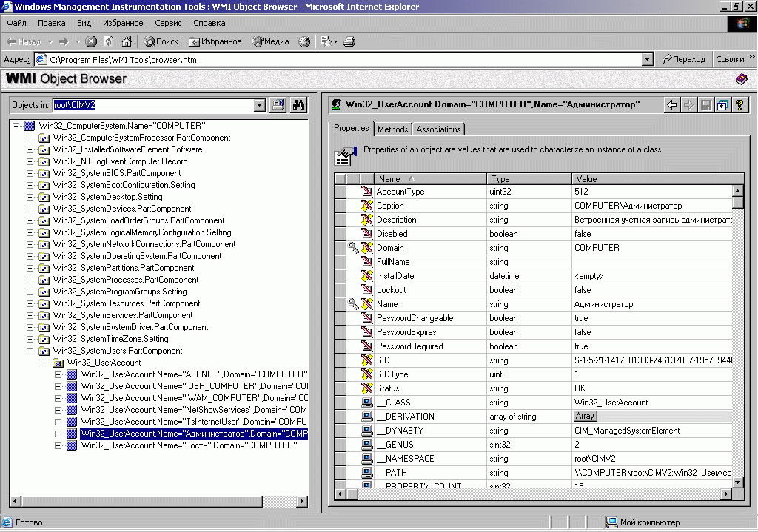The width and height of the screenshot is (758, 532).
Task: Click the Избранное toolbar button
Action: pyautogui.click(x=215, y=41)
